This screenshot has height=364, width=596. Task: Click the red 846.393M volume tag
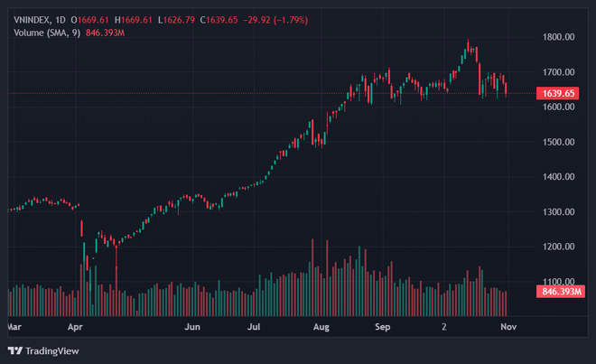click(x=558, y=292)
